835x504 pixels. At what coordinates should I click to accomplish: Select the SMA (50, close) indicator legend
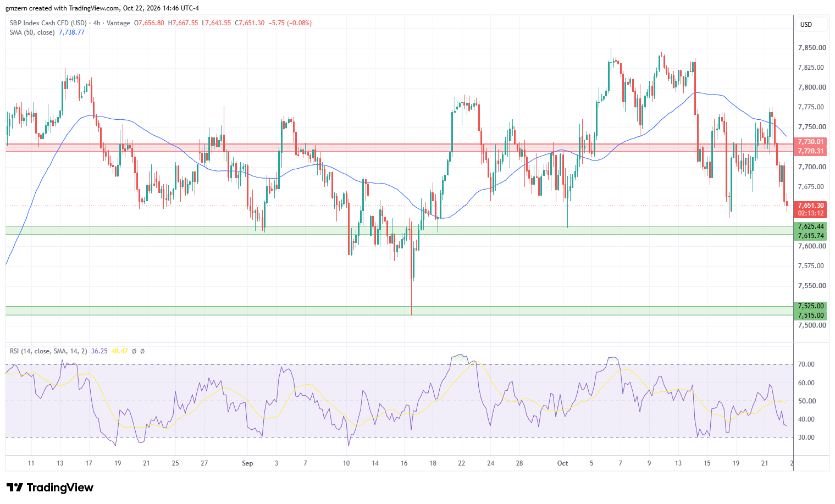[x=32, y=32]
